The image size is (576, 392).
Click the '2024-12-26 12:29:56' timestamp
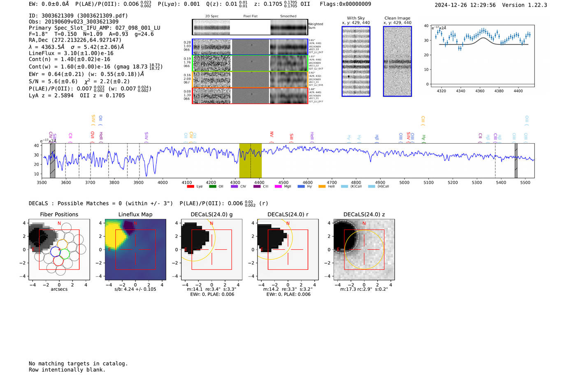pyautogui.click(x=465, y=5)
